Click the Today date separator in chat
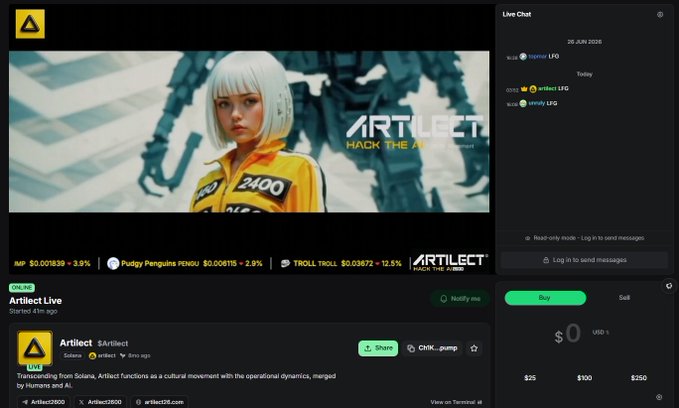This screenshot has height=408, width=679. (x=585, y=74)
